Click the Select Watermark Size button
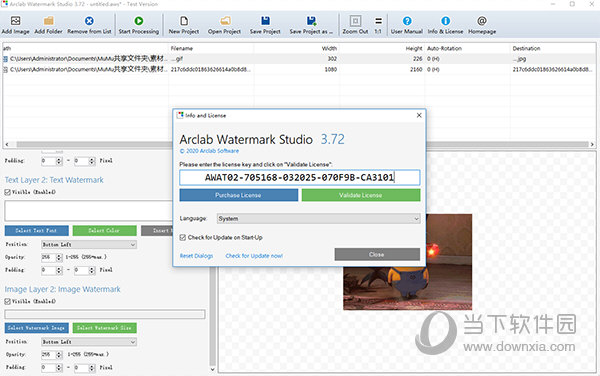This screenshot has height=376, width=600. pos(104,328)
